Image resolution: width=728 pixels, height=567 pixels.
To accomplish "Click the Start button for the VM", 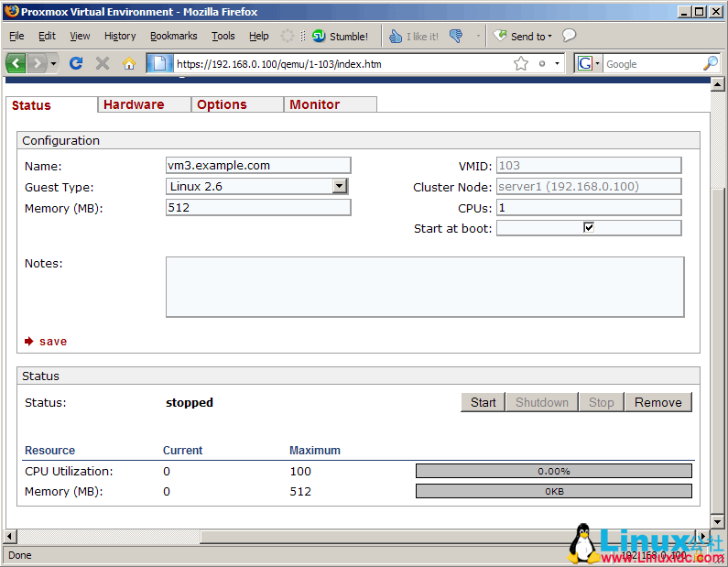I will [483, 402].
